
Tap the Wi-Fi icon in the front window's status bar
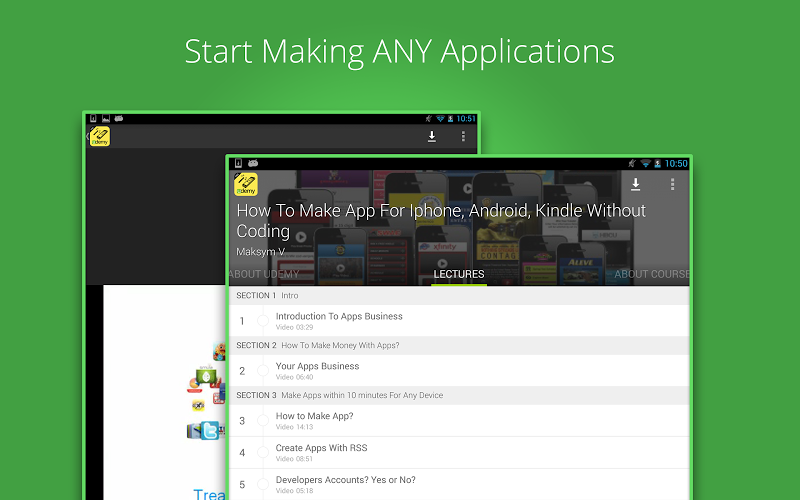(645, 163)
